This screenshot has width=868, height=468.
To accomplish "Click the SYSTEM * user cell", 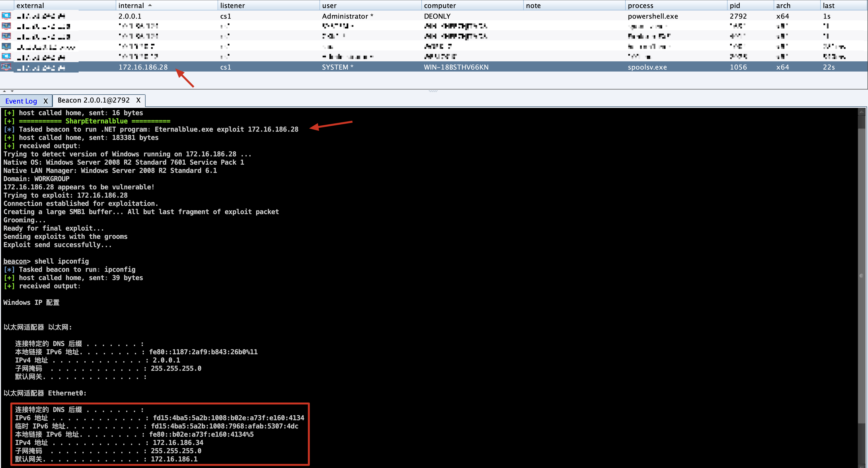I will pos(337,67).
